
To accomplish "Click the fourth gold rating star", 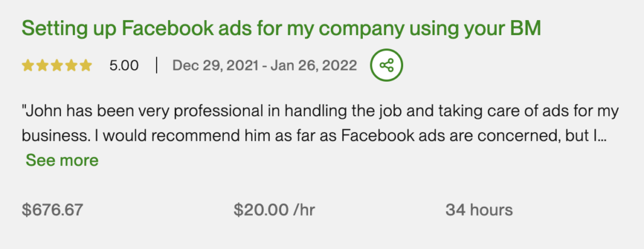I will 72,65.
